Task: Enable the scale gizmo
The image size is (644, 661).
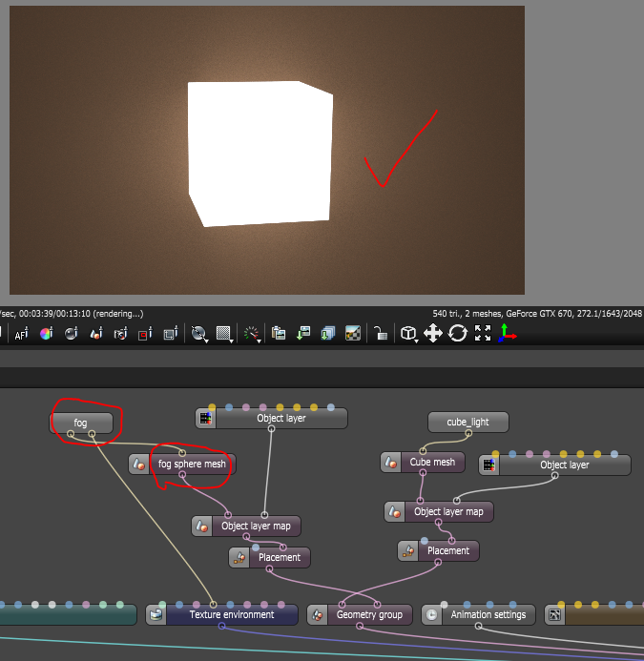Action: tap(483, 334)
